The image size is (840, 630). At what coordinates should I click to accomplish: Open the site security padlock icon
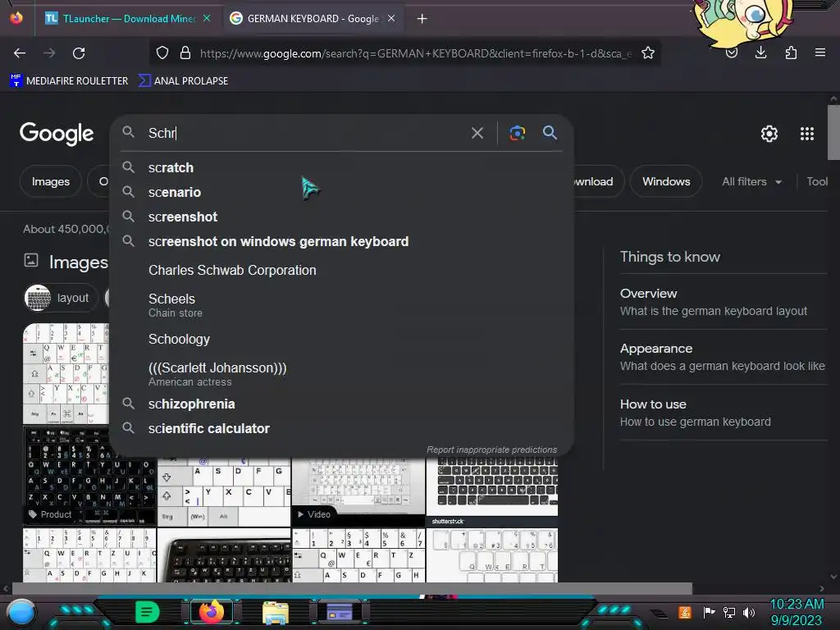(x=185, y=53)
